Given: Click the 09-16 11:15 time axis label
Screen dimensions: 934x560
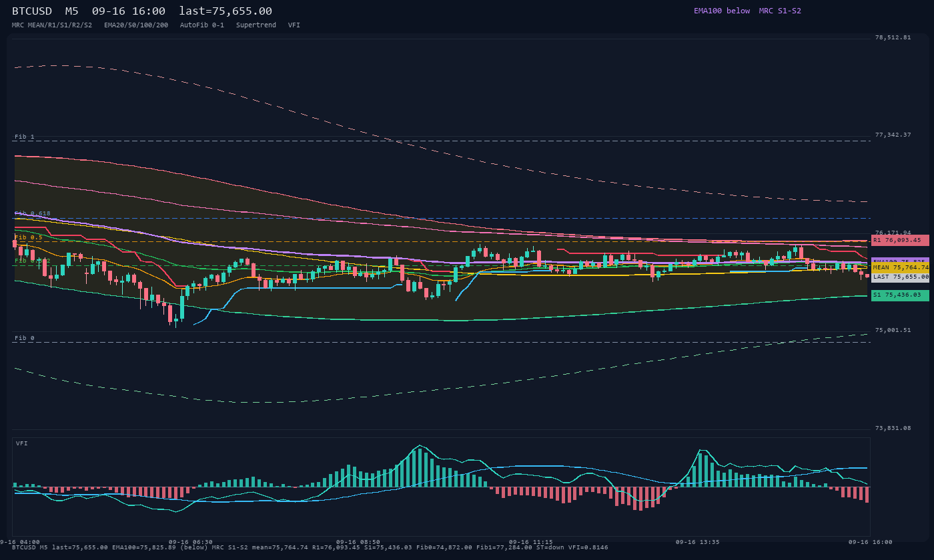Looking at the screenshot, I should click(530, 542).
